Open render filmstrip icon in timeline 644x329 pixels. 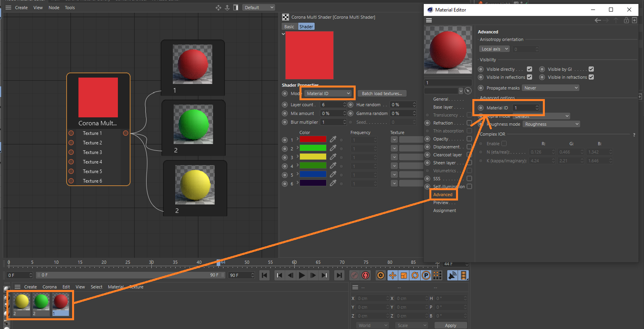point(464,275)
